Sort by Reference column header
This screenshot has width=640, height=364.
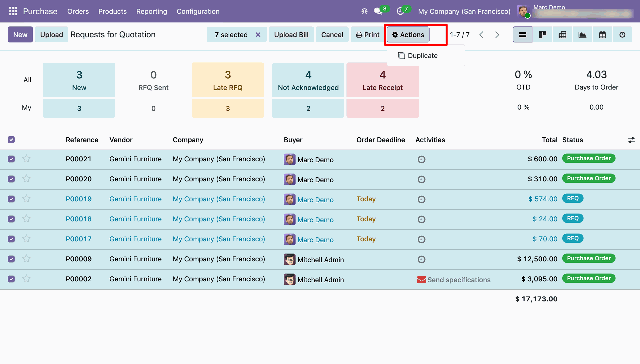tap(82, 140)
